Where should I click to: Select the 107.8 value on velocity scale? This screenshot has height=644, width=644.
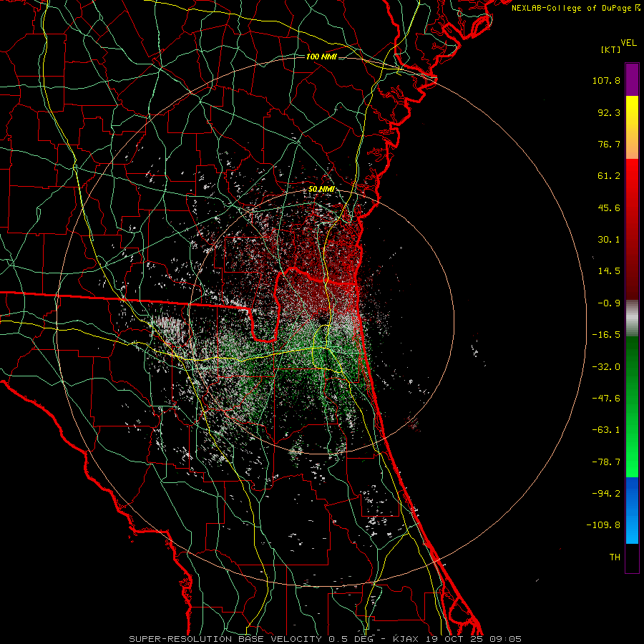pos(606,80)
